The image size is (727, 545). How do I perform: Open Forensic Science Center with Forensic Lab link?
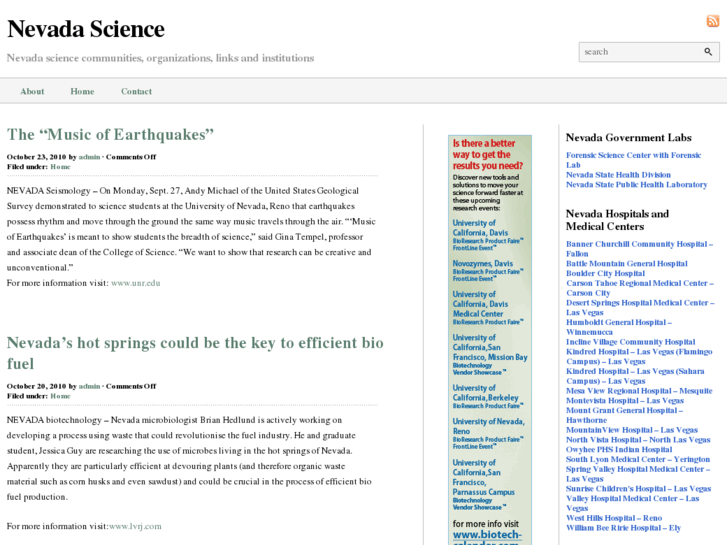tap(633, 160)
